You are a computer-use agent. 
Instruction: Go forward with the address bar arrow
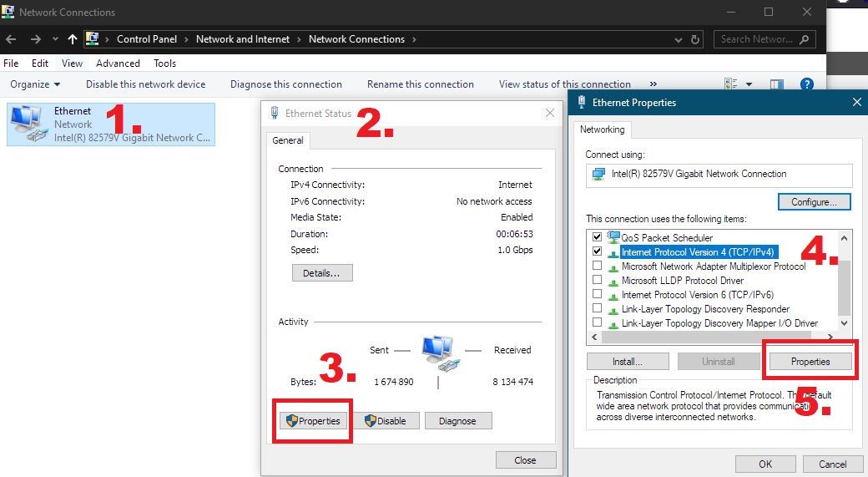coord(35,39)
